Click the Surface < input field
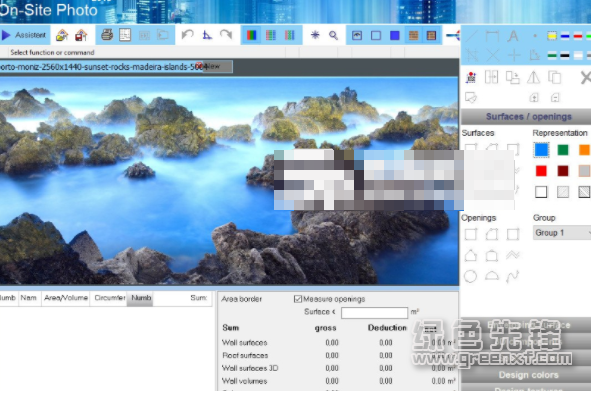 click(x=374, y=312)
